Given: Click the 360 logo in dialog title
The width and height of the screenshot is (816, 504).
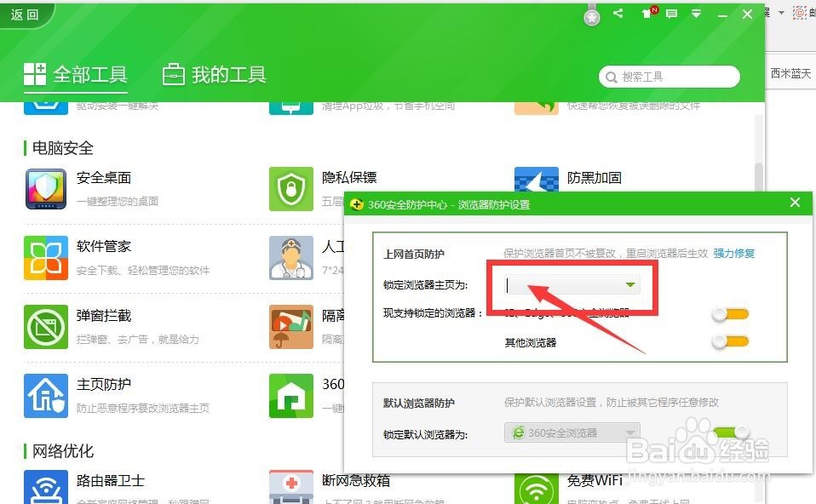Looking at the screenshot, I should click(x=357, y=204).
